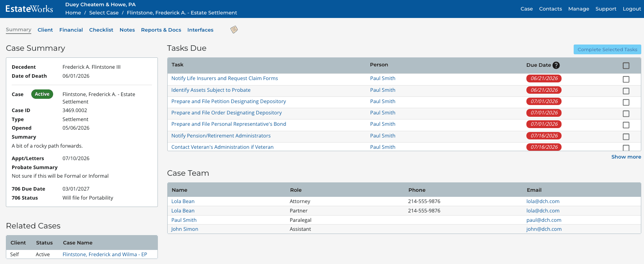Click Paul Smith in Notify Pension row
The image size is (644, 264).
[x=383, y=136]
